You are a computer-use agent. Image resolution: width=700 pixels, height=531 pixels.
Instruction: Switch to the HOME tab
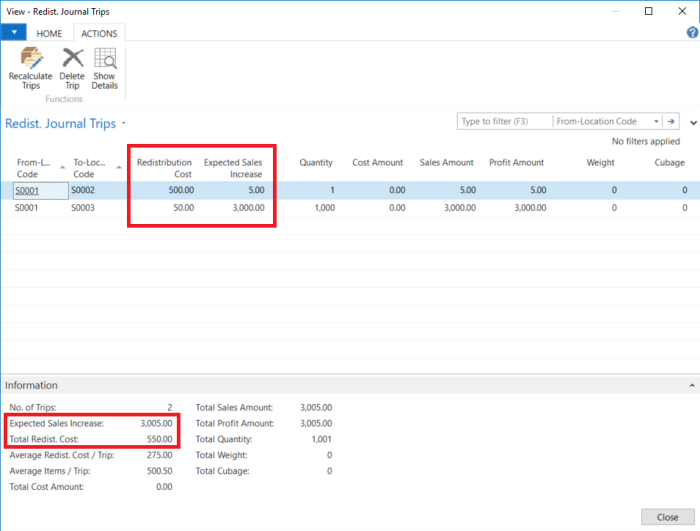click(x=49, y=33)
